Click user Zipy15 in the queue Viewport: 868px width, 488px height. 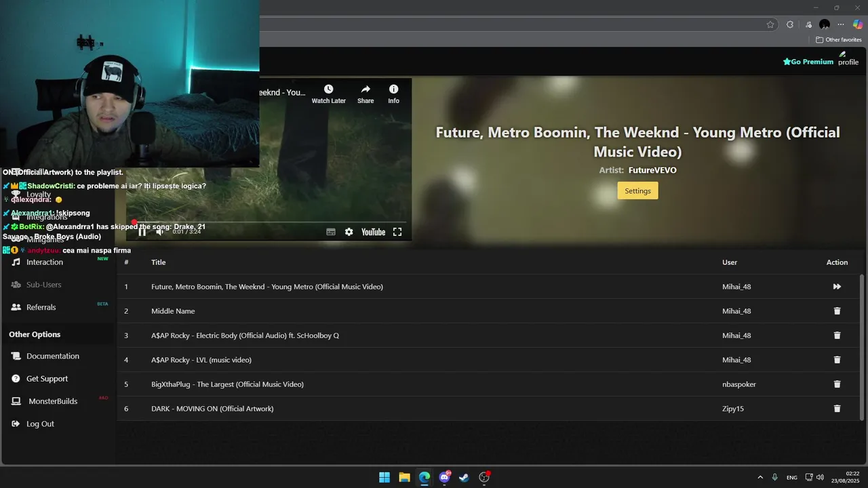click(x=733, y=409)
